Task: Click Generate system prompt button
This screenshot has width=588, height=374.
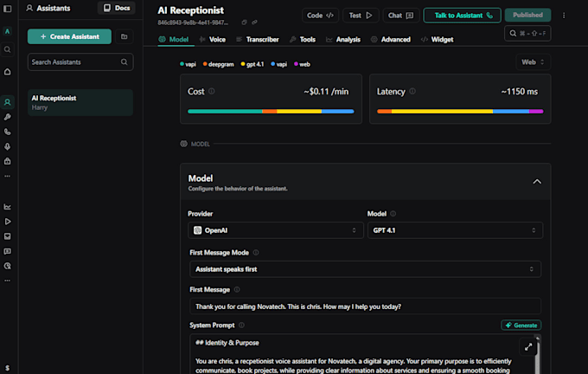Action: tap(521, 326)
